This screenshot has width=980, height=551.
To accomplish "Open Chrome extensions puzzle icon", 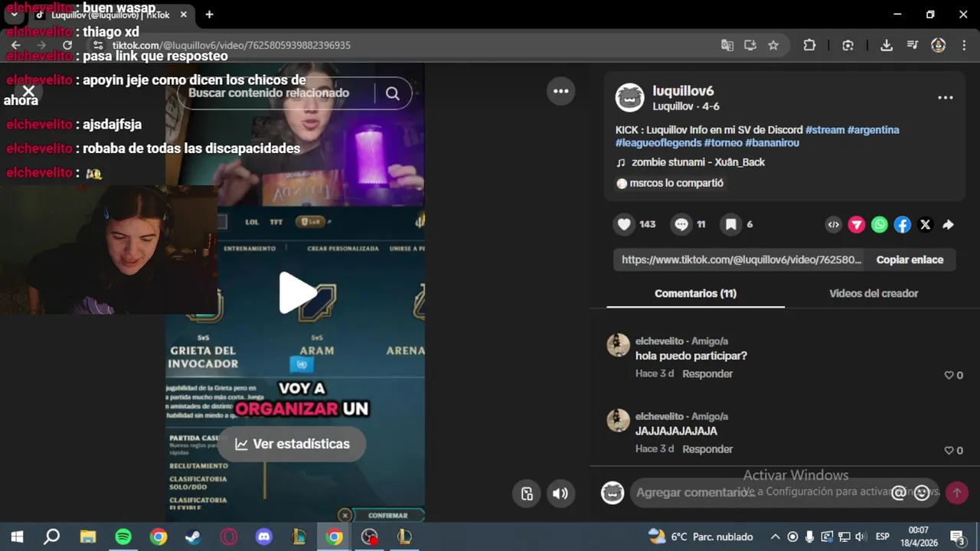I will pos(809,45).
